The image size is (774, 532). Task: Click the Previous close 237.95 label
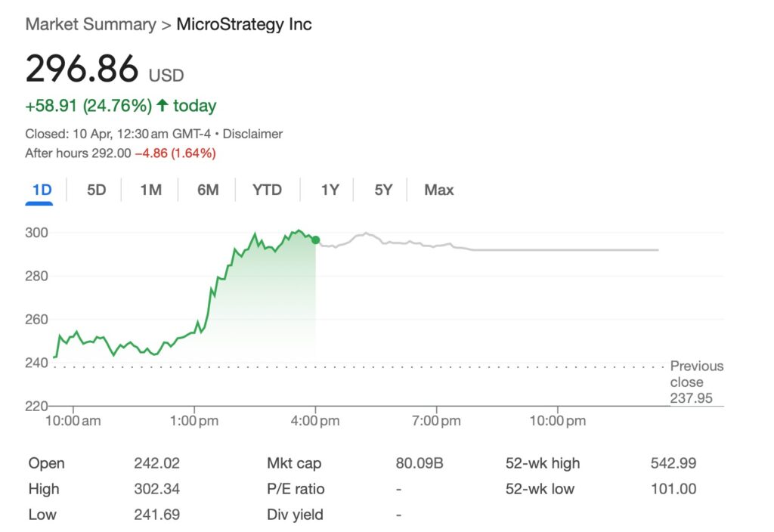pyautogui.click(x=696, y=382)
